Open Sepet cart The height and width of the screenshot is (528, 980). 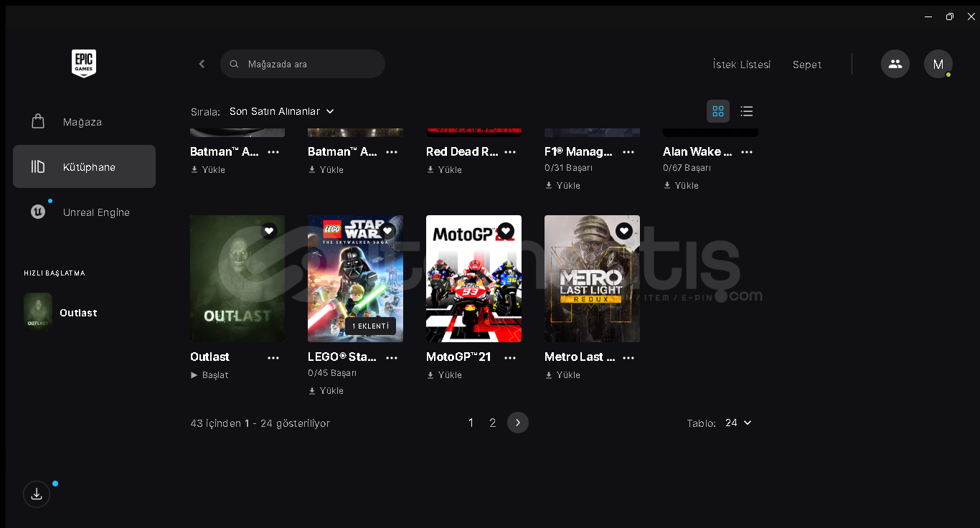pos(807,65)
